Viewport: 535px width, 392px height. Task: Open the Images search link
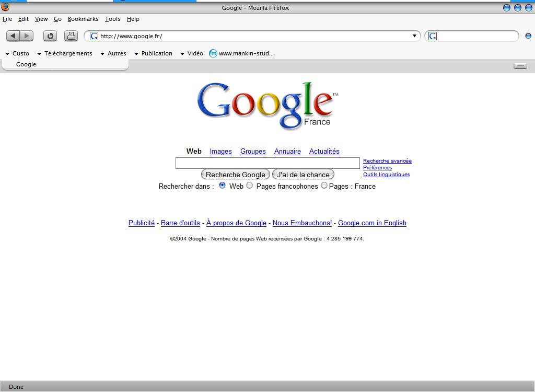click(221, 151)
